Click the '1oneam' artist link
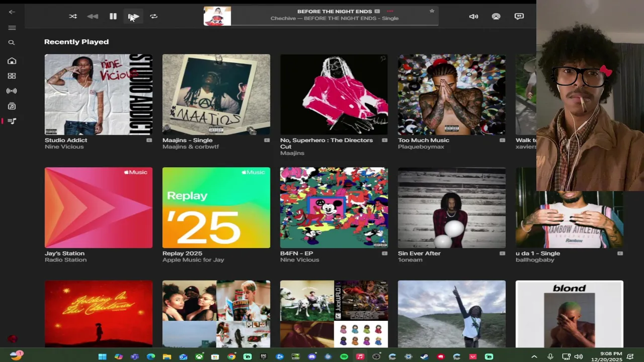Image resolution: width=644 pixels, height=362 pixels. [410, 260]
